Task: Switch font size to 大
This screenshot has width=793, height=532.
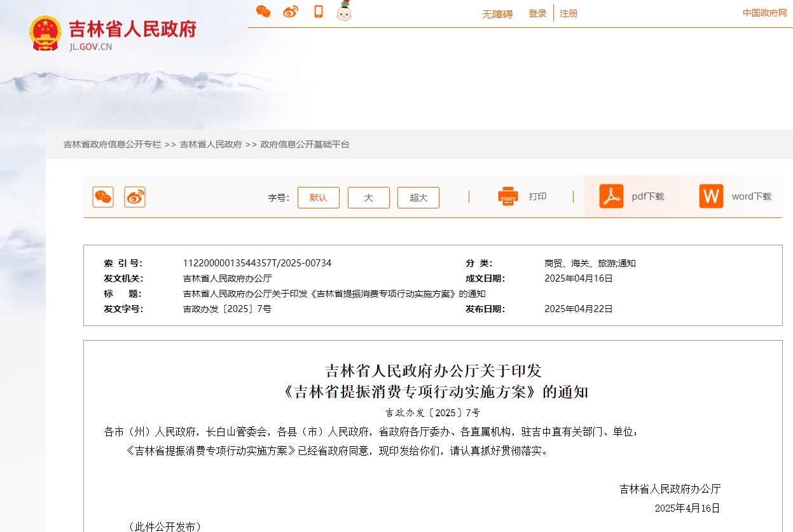Action: pyautogui.click(x=368, y=198)
